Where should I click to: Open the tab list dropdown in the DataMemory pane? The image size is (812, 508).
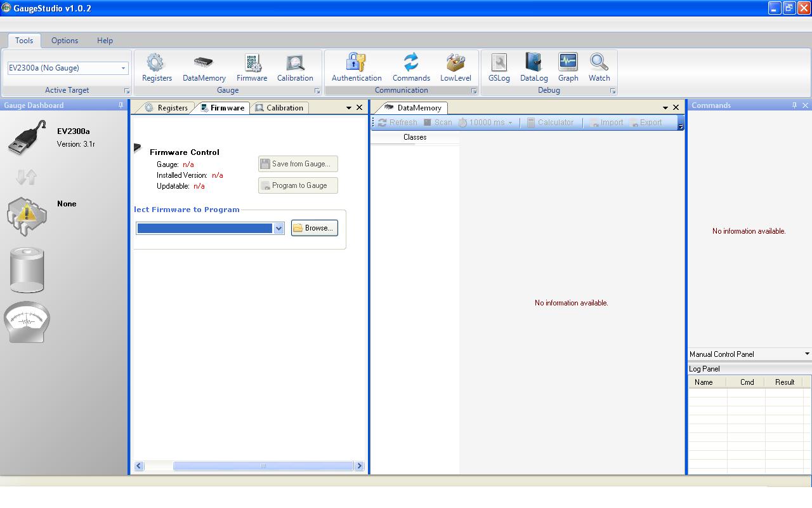click(665, 108)
